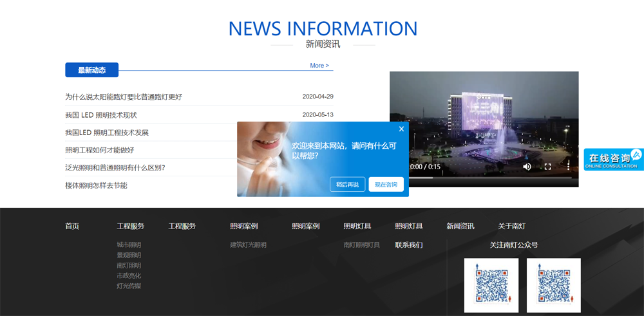Open article 楼体照明怎样去节能

(96, 185)
